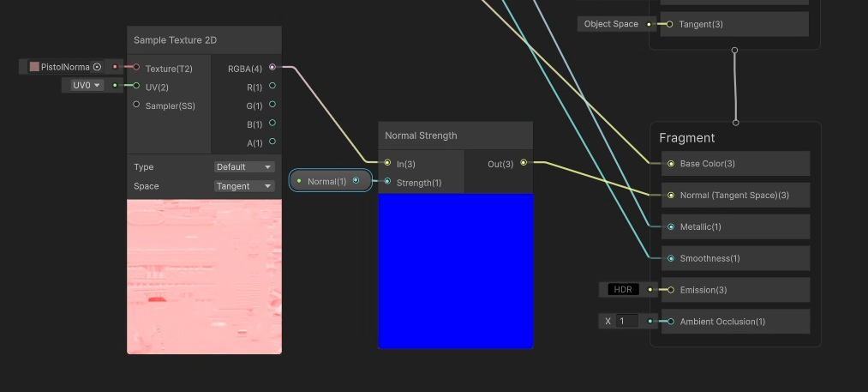Click the Strength(1) input port
The image size is (868, 392).
click(387, 181)
